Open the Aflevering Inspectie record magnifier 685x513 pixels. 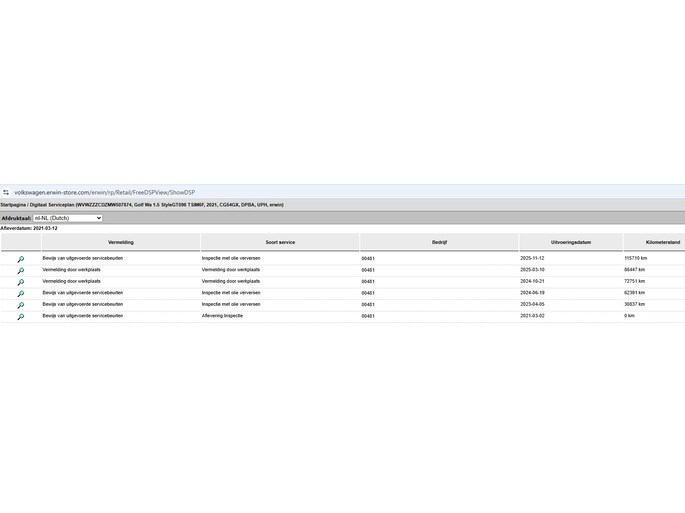coord(20,317)
